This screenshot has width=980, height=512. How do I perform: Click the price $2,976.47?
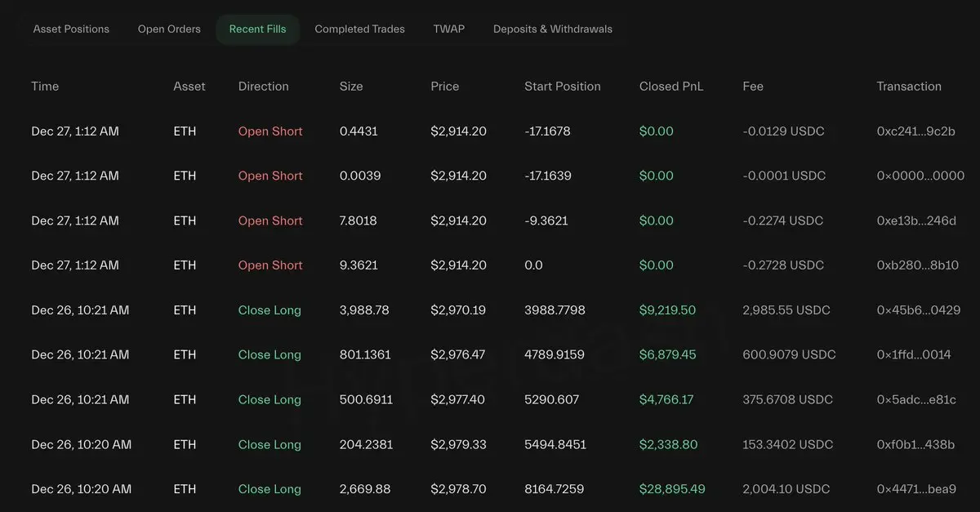coord(458,354)
